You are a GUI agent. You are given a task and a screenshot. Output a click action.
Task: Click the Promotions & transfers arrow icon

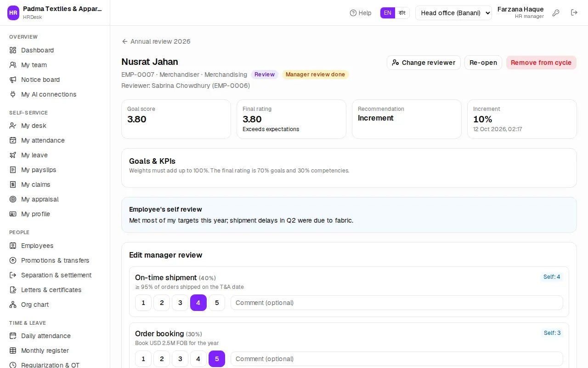(13, 260)
